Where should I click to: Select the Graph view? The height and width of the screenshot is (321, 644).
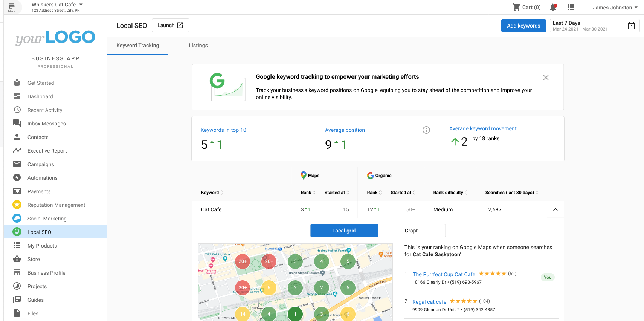coord(412,231)
